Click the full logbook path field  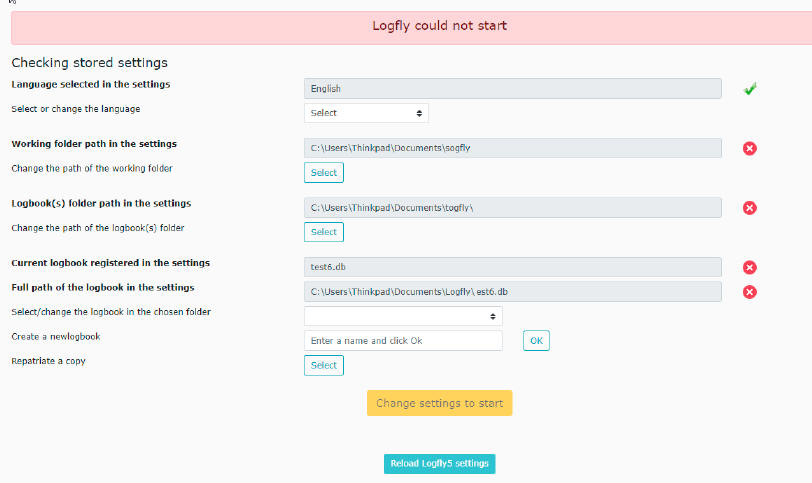pos(513,291)
